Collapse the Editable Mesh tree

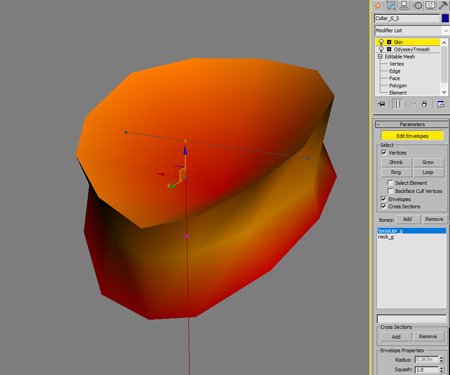tap(380, 57)
